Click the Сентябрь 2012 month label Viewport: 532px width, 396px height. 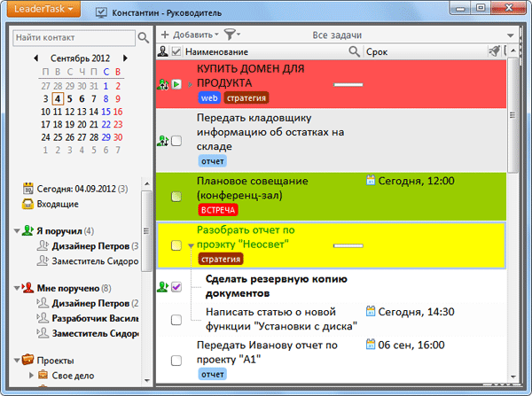coord(81,58)
